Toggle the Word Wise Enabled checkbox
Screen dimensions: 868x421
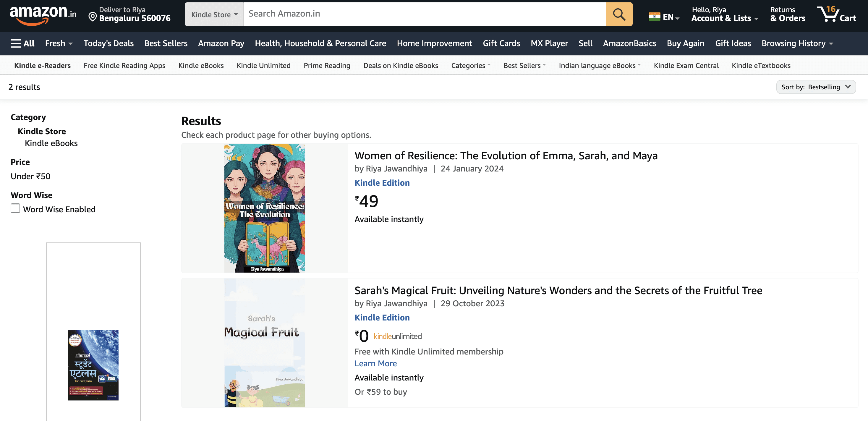coord(15,208)
